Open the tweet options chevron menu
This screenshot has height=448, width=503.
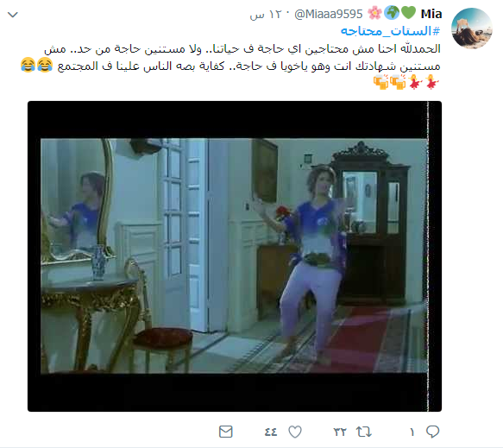tap(13, 15)
